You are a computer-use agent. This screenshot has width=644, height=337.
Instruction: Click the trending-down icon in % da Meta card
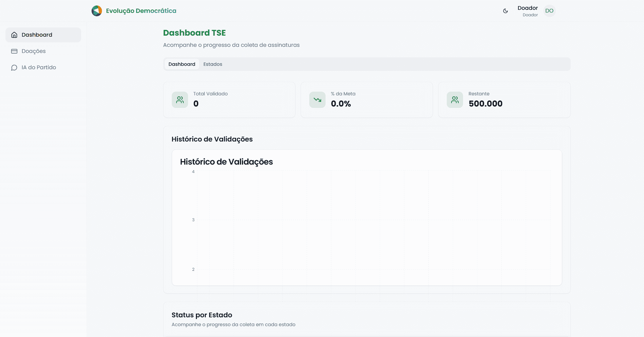click(317, 100)
